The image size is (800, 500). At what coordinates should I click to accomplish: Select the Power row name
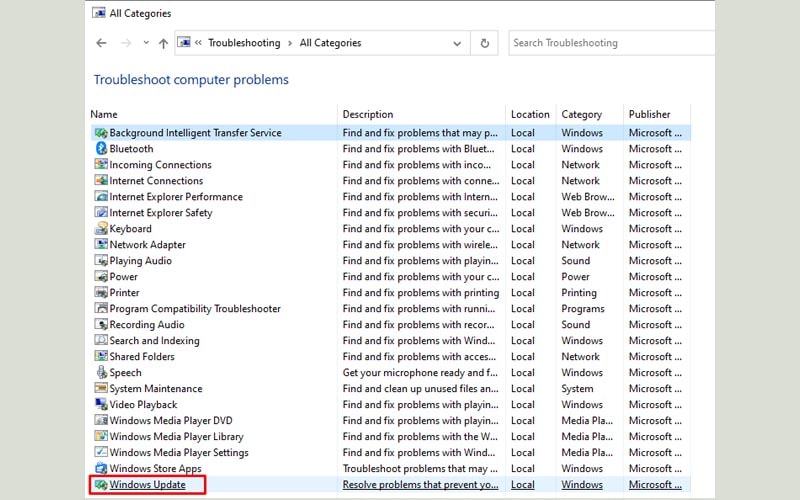pyautogui.click(x=123, y=277)
